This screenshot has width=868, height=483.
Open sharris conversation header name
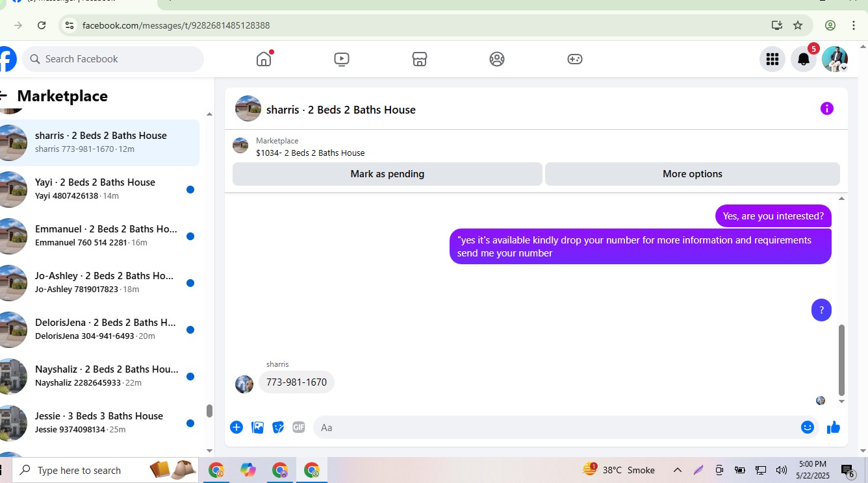(x=341, y=110)
